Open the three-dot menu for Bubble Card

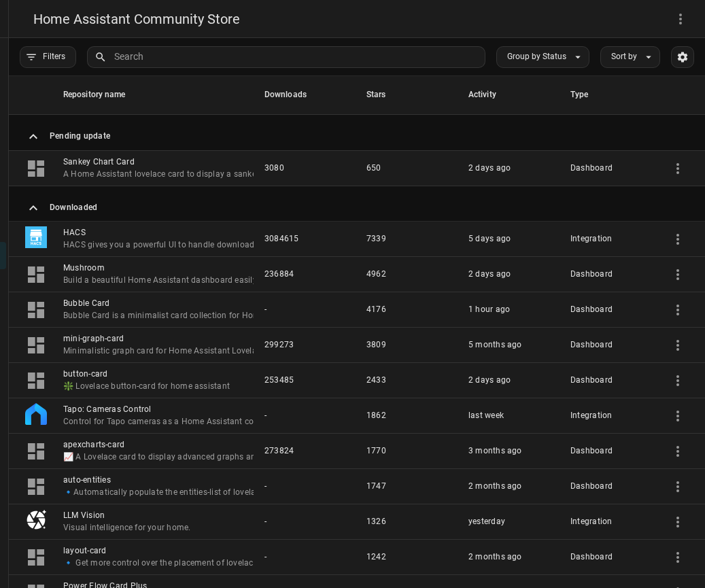point(678,310)
